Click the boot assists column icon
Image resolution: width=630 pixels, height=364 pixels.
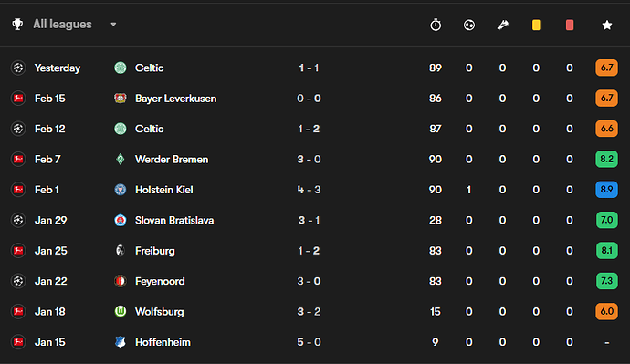tap(503, 25)
